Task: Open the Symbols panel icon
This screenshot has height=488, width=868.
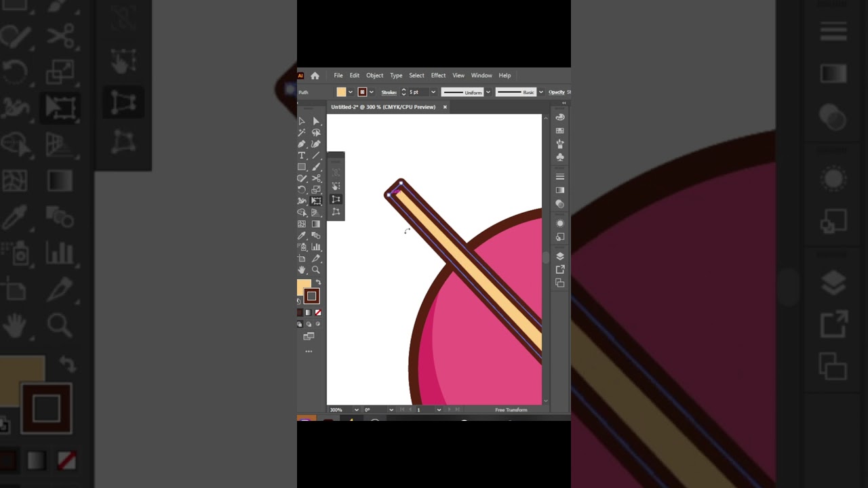Action: click(x=560, y=157)
